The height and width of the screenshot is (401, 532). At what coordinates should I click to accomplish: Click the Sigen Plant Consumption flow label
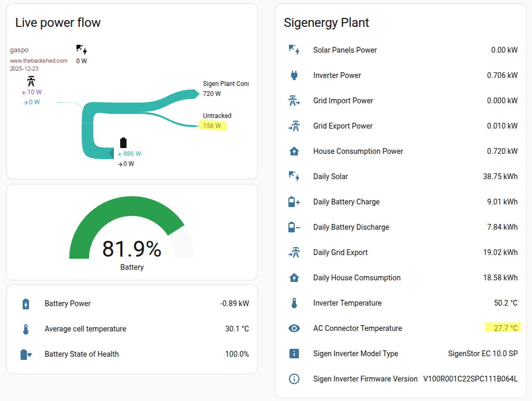pos(225,84)
